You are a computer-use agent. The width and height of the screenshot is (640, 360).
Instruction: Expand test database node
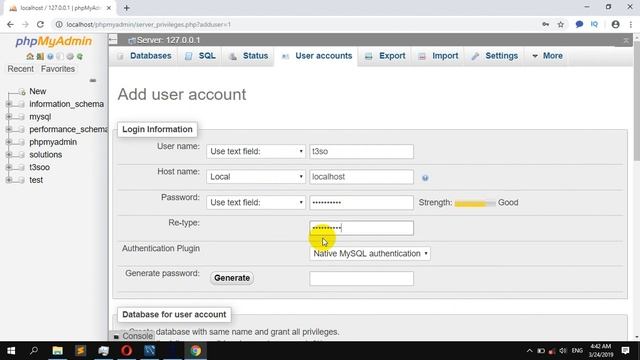tap(9, 180)
